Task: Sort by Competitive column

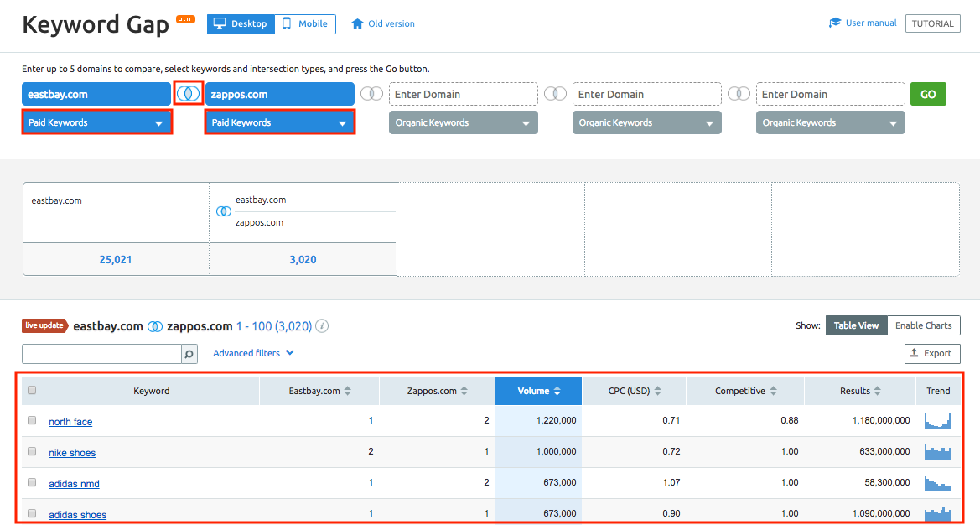Action: [x=745, y=391]
